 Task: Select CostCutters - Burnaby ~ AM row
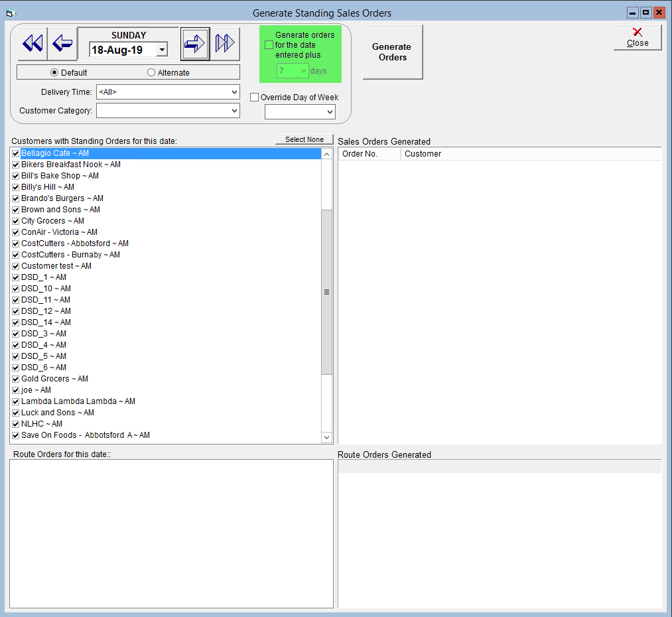[x=166, y=255]
